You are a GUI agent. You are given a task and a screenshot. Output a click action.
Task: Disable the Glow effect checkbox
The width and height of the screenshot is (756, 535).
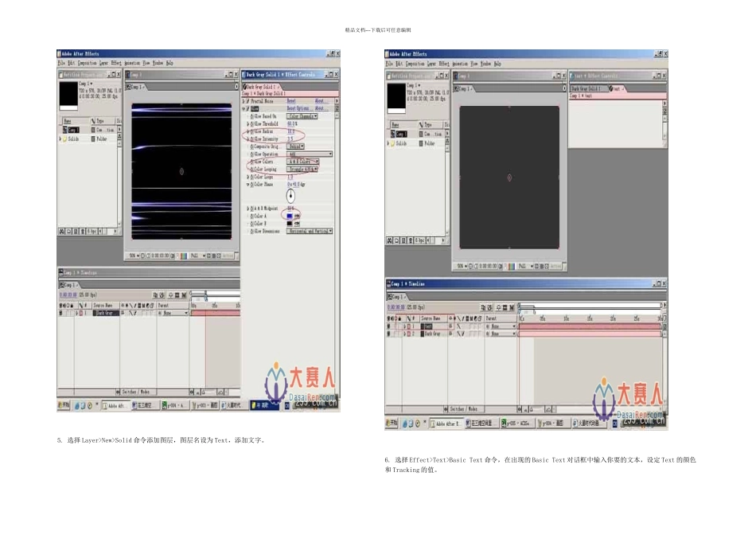point(247,108)
